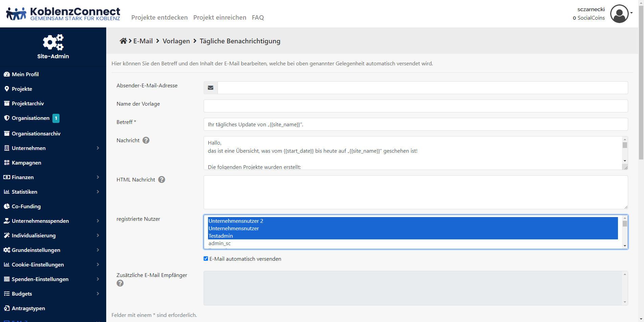Viewport: 644px width, 322px height.
Task: Select Unternehmensnutzer 2 in the user list
Action: click(236, 221)
